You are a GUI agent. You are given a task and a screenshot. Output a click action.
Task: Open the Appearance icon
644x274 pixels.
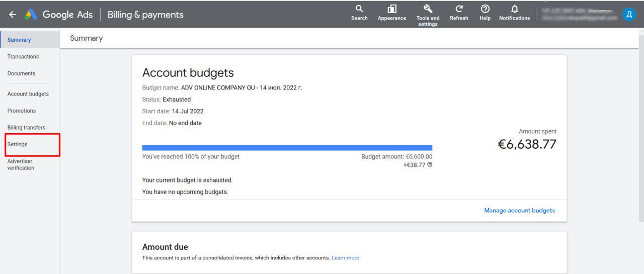tap(392, 9)
